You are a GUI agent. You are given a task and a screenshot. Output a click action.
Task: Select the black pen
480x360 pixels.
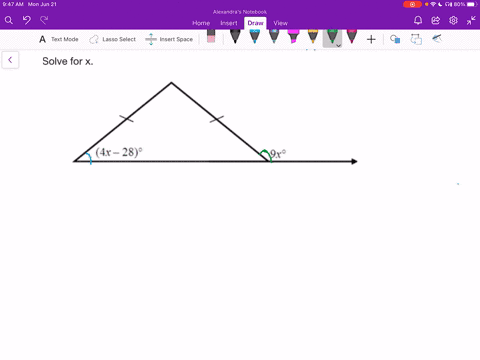(x=235, y=36)
